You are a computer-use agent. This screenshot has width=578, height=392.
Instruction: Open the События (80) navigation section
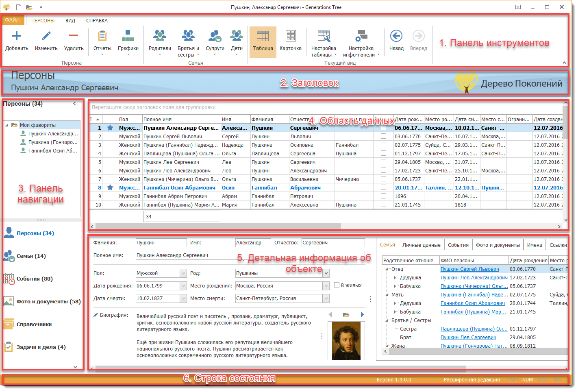[x=35, y=279]
